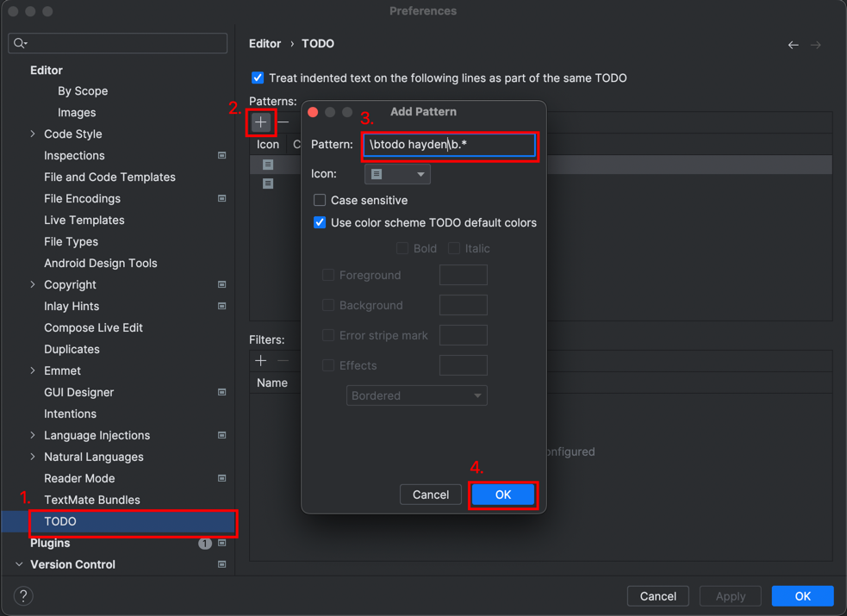The width and height of the screenshot is (847, 616).
Task: Collapse the Version Control section
Action: [x=19, y=565]
